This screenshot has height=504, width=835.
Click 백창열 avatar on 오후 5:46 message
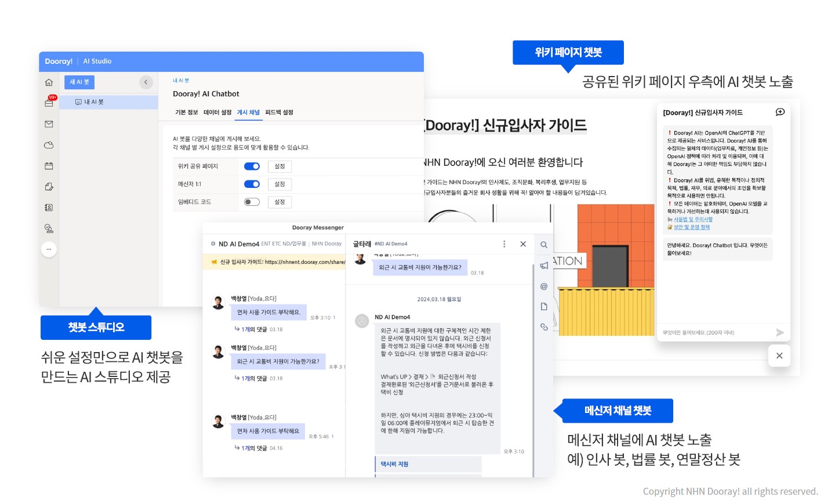[x=219, y=421]
